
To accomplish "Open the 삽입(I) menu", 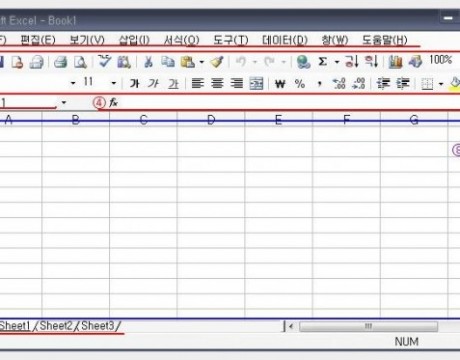I will click(x=134, y=40).
